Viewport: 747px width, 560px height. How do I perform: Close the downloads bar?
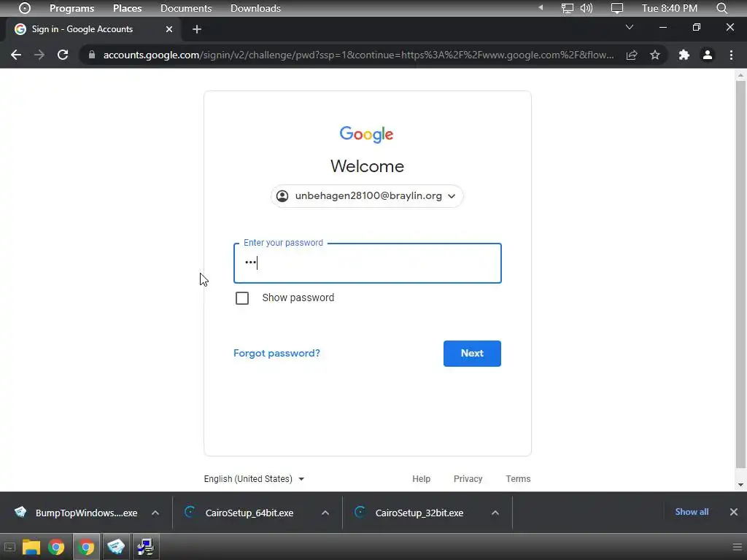734,512
